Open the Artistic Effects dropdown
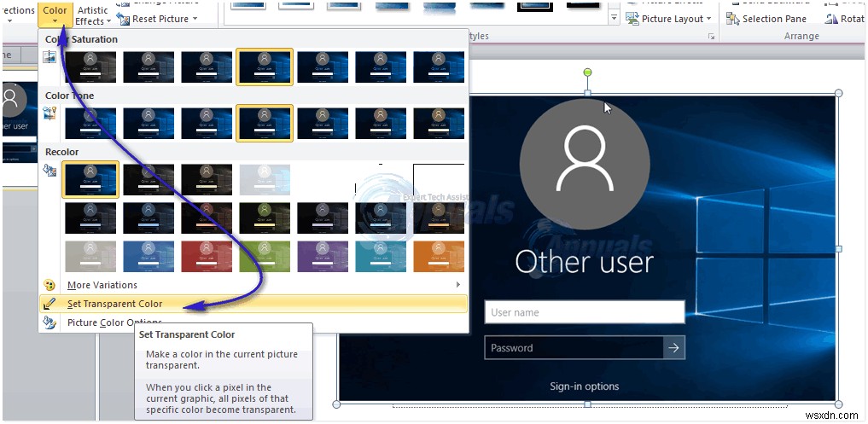Image resolution: width=868 pixels, height=424 pixels. click(x=93, y=15)
